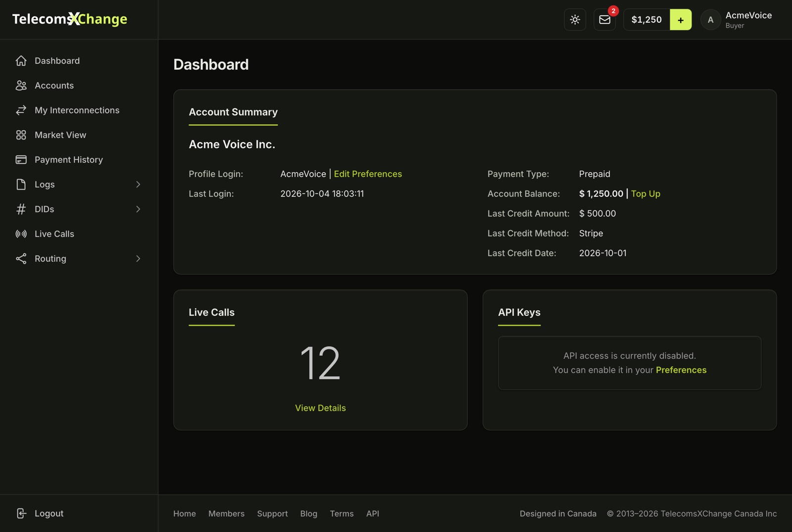792x532 pixels.
Task: Click the Prepaid payment type value
Action: click(x=594, y=174)
